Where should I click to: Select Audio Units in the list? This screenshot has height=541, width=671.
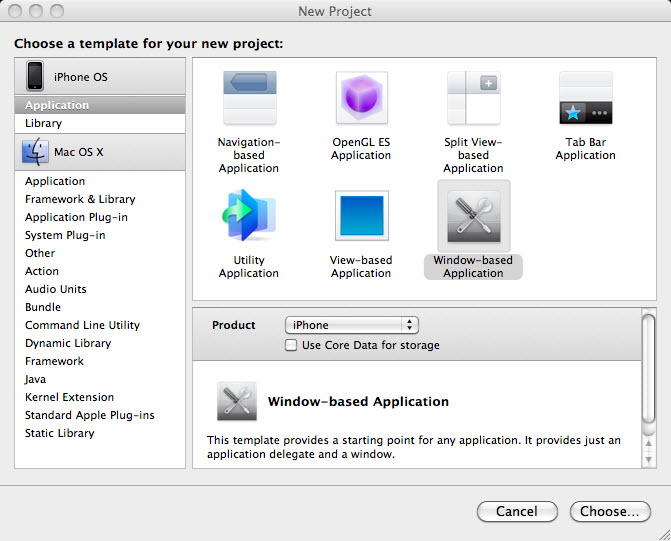pos(100,289)
